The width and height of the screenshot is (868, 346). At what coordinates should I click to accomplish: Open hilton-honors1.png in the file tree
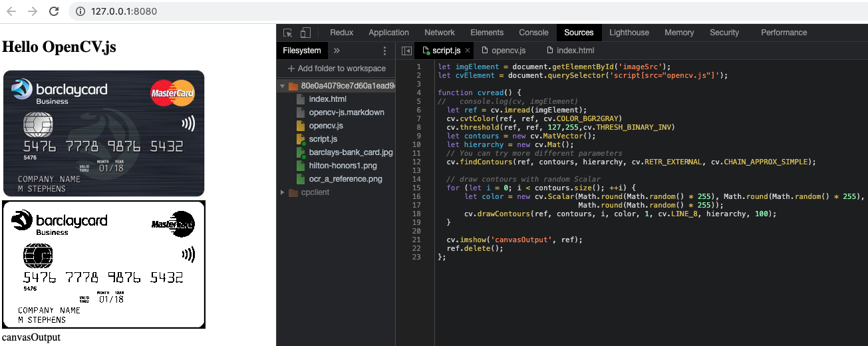343,166
